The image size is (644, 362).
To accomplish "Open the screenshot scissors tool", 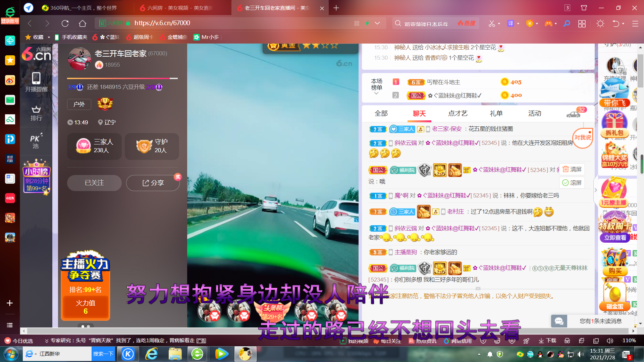I will pyautogui.click(x=492, y=23).
